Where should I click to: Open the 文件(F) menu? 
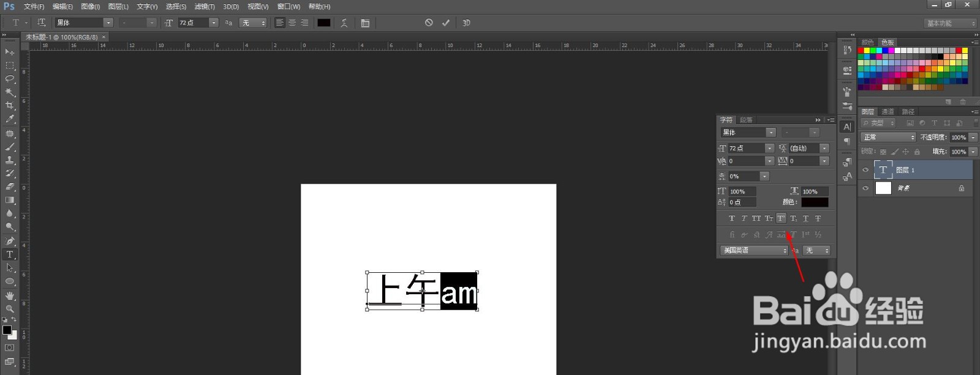[x=34, y=7]
